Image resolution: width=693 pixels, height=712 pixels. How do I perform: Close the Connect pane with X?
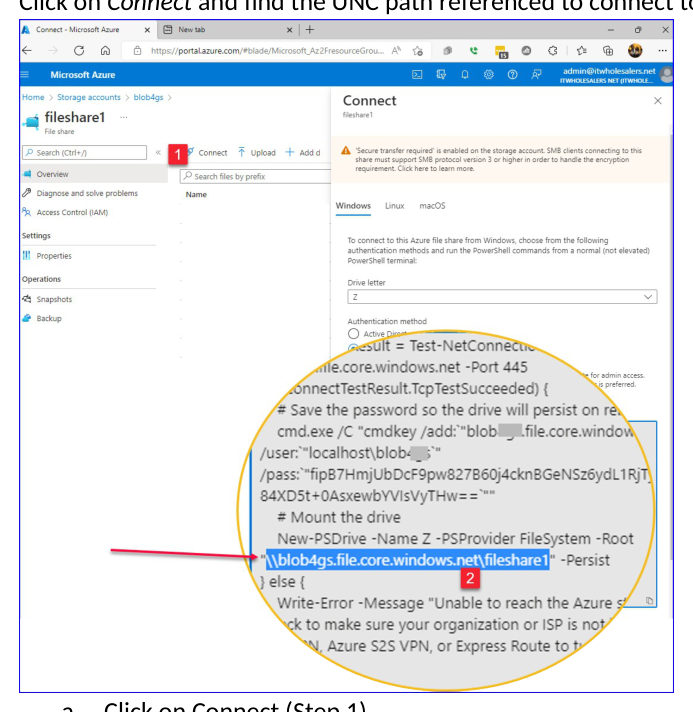click(658, 101)
